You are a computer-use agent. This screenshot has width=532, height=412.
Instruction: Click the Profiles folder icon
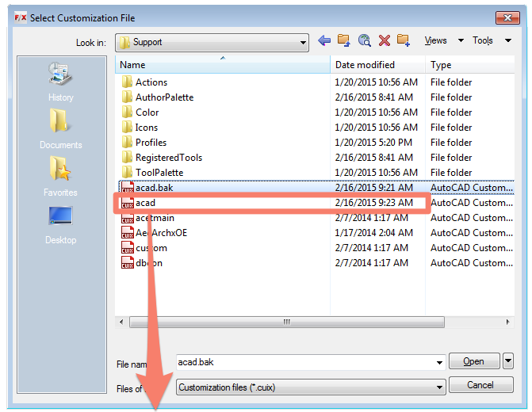click(x=127, y=143)
